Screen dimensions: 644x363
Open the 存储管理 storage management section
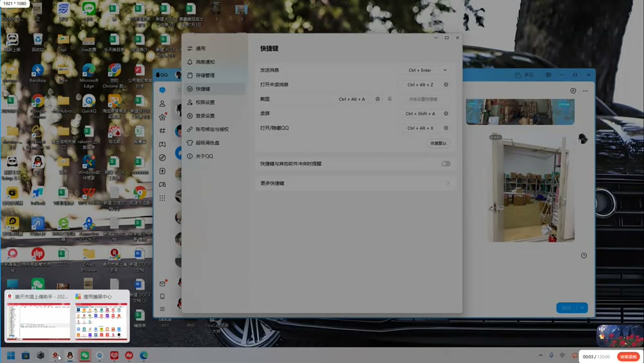pyautogui.click(x=214, y=75)
